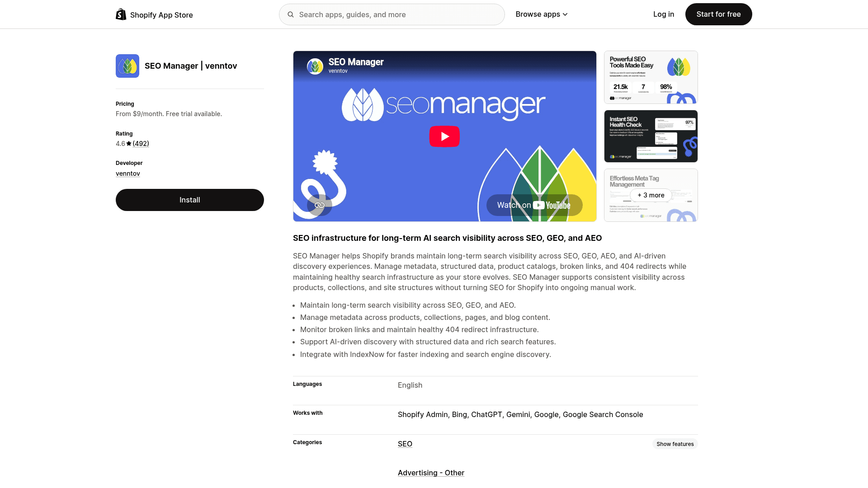Click the SEO Manager app icon
868x488 pixels.
coord(127,66)
